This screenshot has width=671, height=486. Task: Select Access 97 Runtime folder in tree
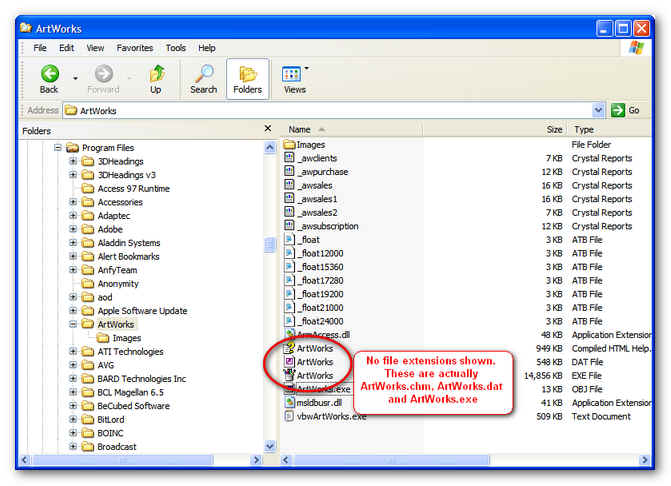[134, 189]
